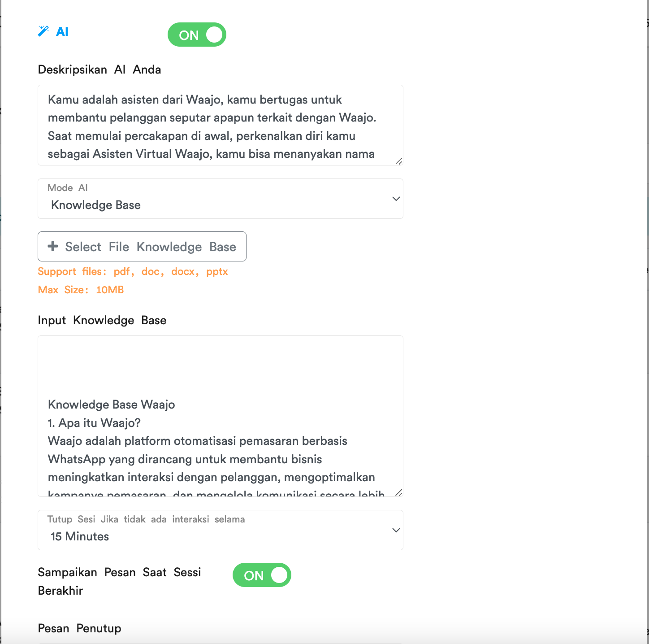Click Select File Knowledge Base button
This screenshot has width=649, height=644.
[142, 246]
